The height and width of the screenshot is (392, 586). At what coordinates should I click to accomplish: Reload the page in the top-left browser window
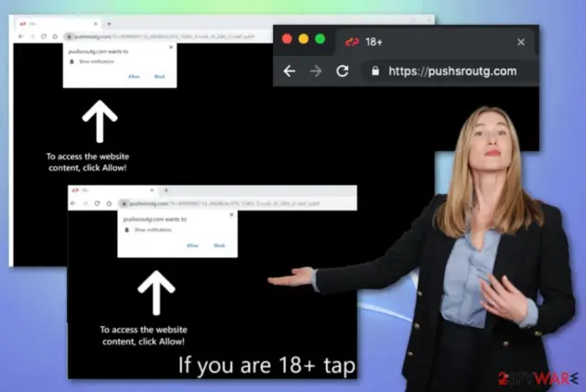(x=44, y=37)
